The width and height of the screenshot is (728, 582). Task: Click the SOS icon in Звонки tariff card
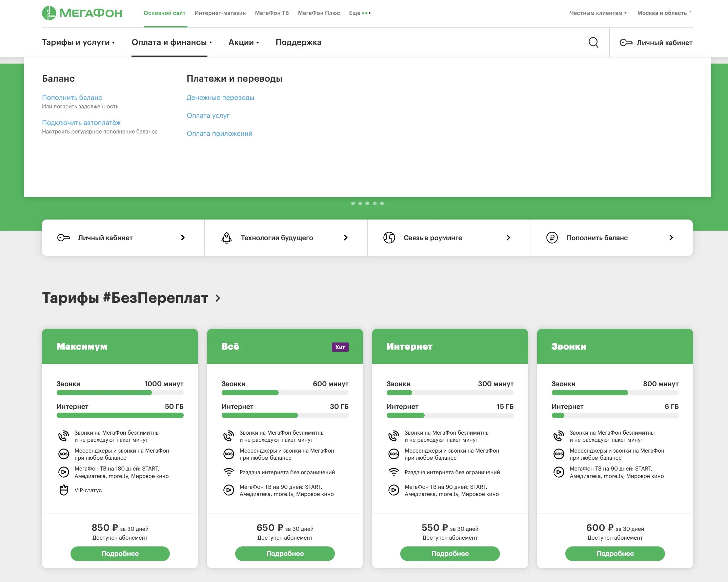click(559, 454)
